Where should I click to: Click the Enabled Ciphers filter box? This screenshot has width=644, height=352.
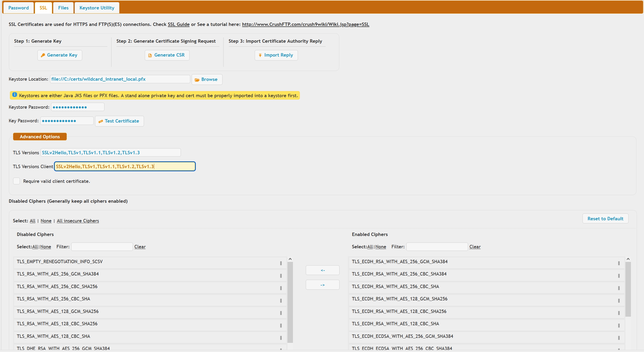click(x=437, y=247)
